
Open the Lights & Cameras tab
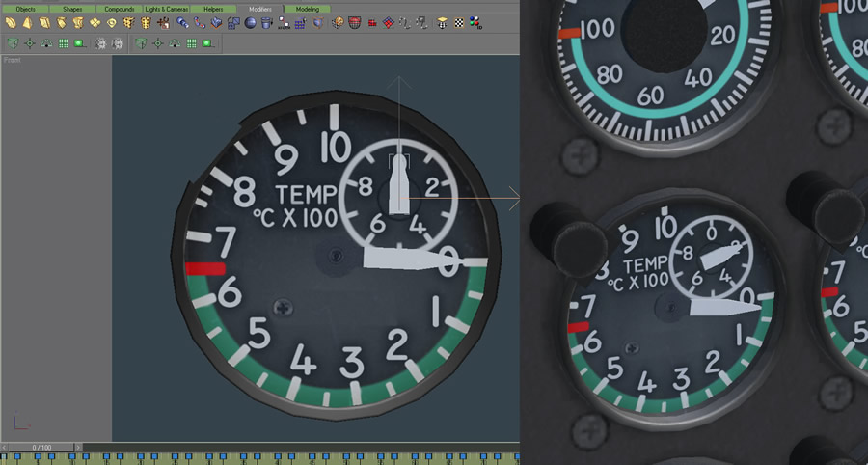(x=167, y=9)
